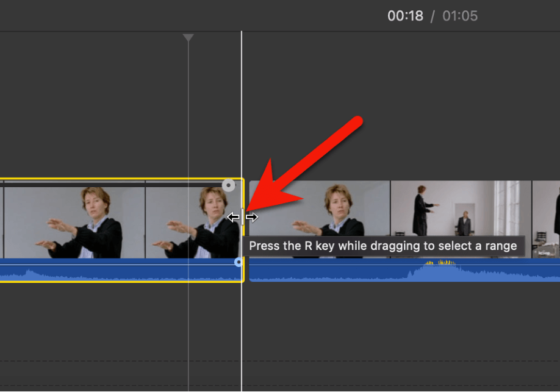Click the 01:05 total duration text
Image resolution: width=560 pixels, height=392 pixels.
(460, 16)
